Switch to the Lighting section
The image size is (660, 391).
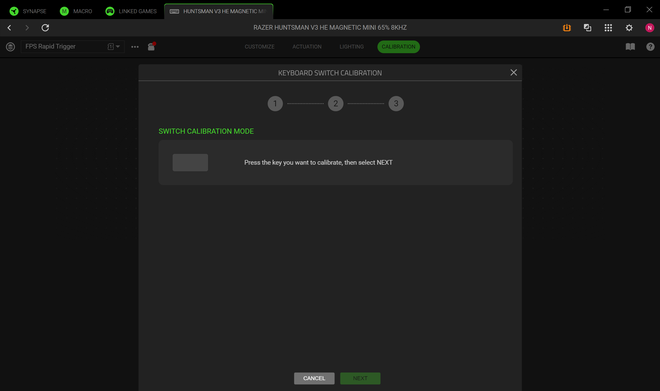[x=351, y=47]
